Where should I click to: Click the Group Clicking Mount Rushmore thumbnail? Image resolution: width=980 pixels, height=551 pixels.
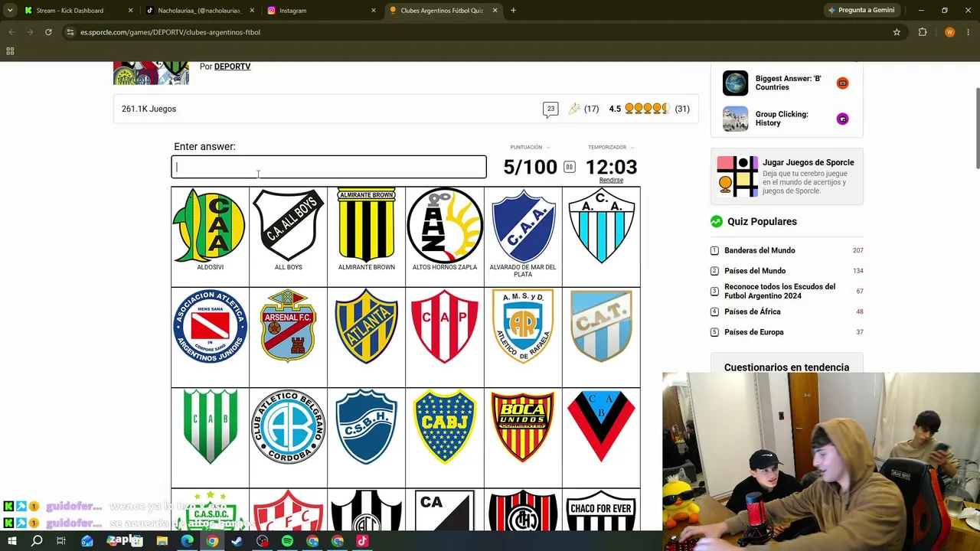[x=736, y=119]
